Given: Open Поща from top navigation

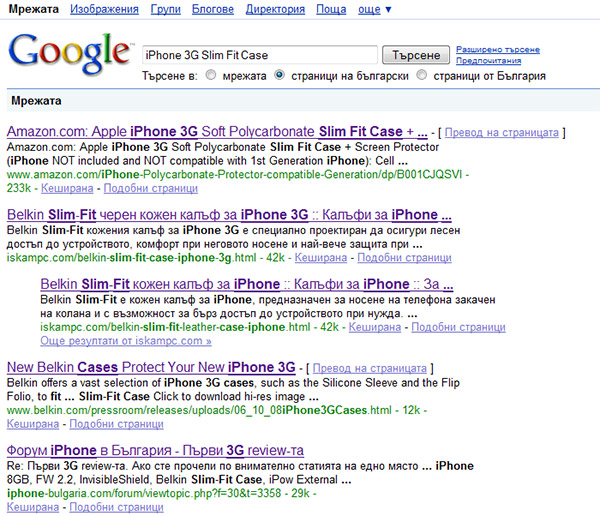Looking at the screenshot, I should point(331,9).
